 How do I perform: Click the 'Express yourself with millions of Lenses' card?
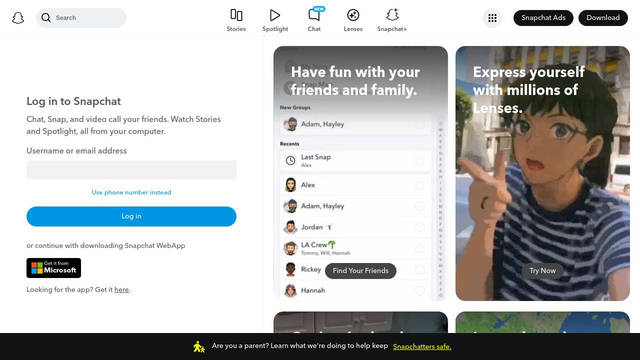click(542, 173)
